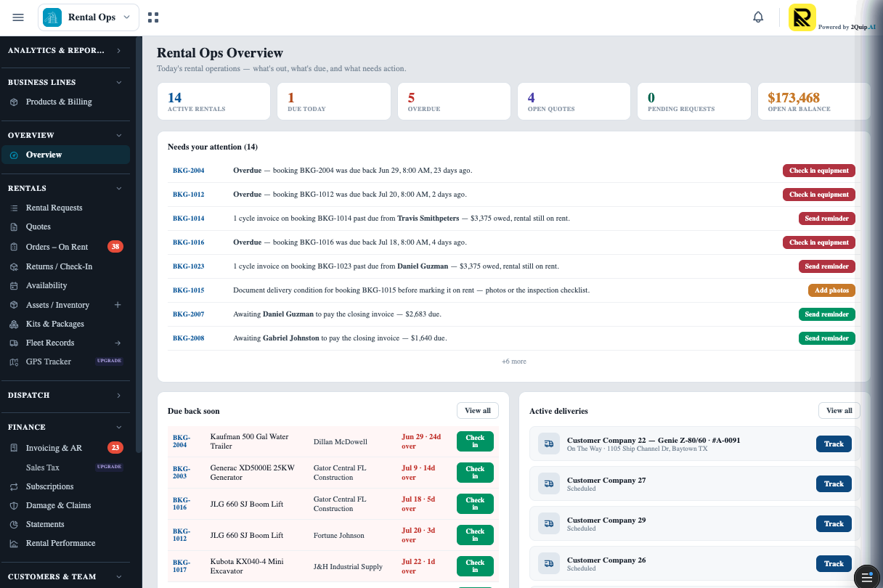Viewport: 883px width, 588px height.
Task: Click the Invoicing & AR icon
Action: pyautogui.click(x=14, y=449)
